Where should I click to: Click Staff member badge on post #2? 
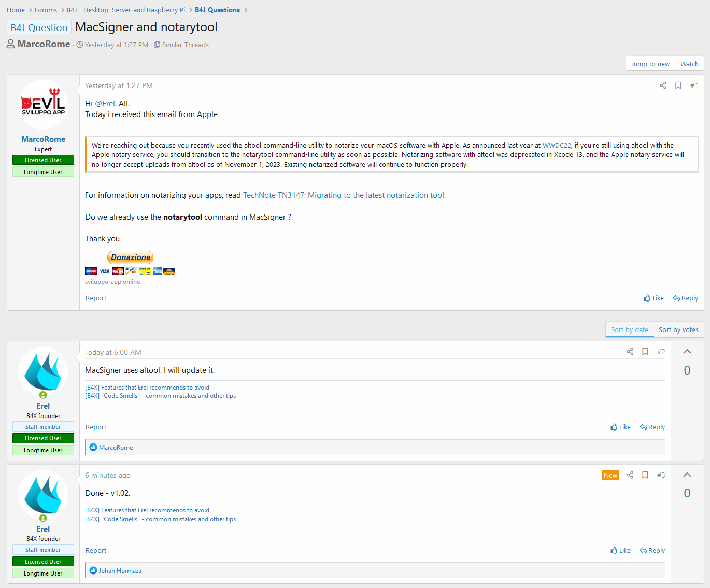click(43, 427)
